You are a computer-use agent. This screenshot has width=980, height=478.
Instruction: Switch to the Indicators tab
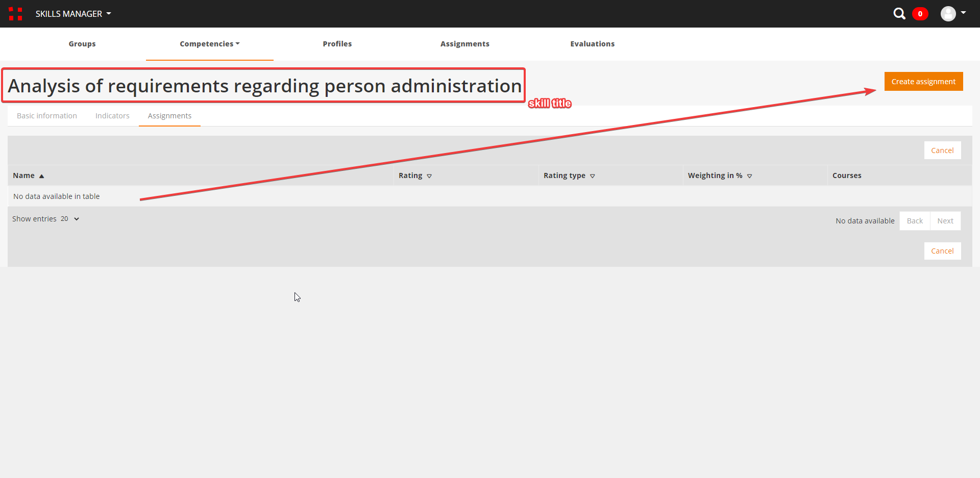112,116
